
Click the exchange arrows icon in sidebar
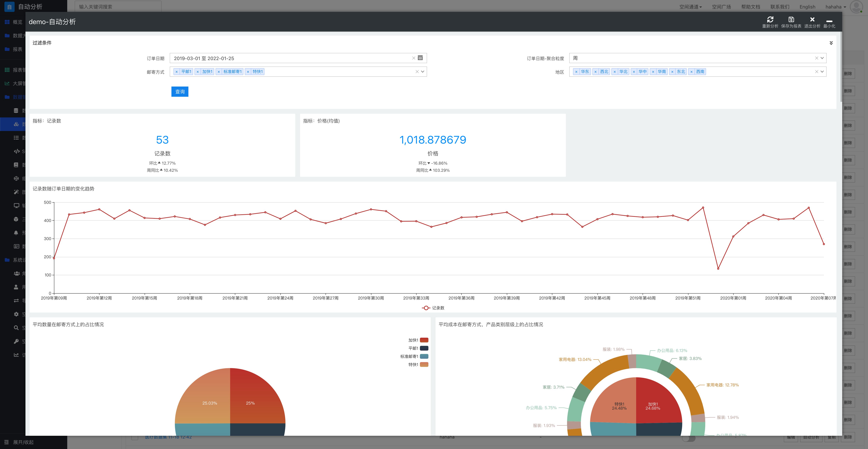pyautogui.click(x=16, y=301)
